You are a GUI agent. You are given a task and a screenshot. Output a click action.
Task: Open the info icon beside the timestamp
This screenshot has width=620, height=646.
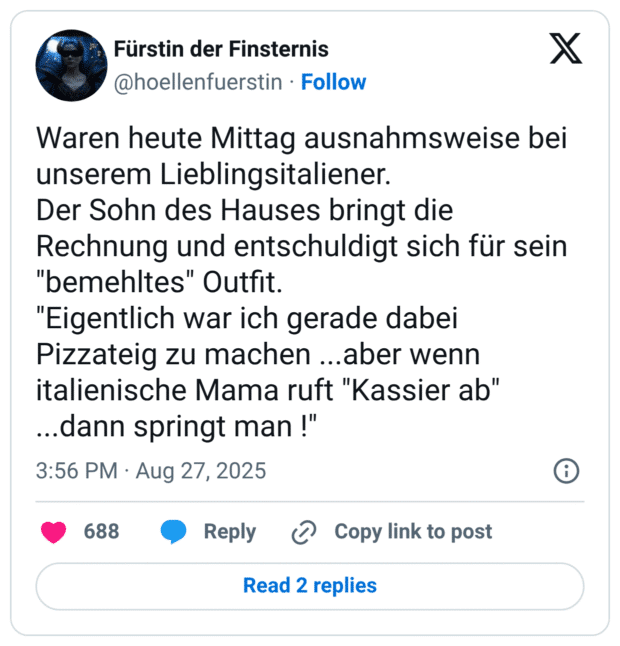pos(566,471)
